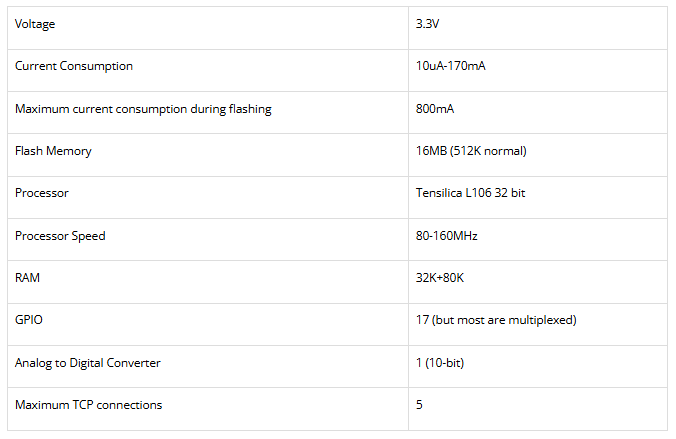This screenshot has height=439, width=676.
Task: Select the 3.3V value cell
Action: click(428, 24)
